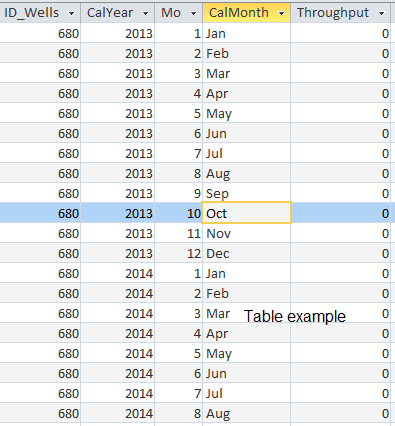The width and height of the screenshot is (395, 426).
Task: Click Throughput 0 in the Oct 2013 row
Action: tap(340, 213)
